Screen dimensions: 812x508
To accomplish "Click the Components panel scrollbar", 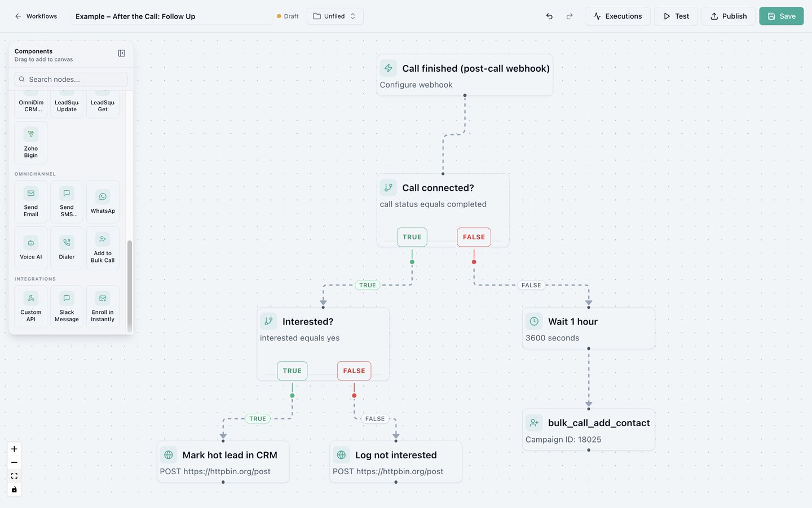I will point(130,286).
